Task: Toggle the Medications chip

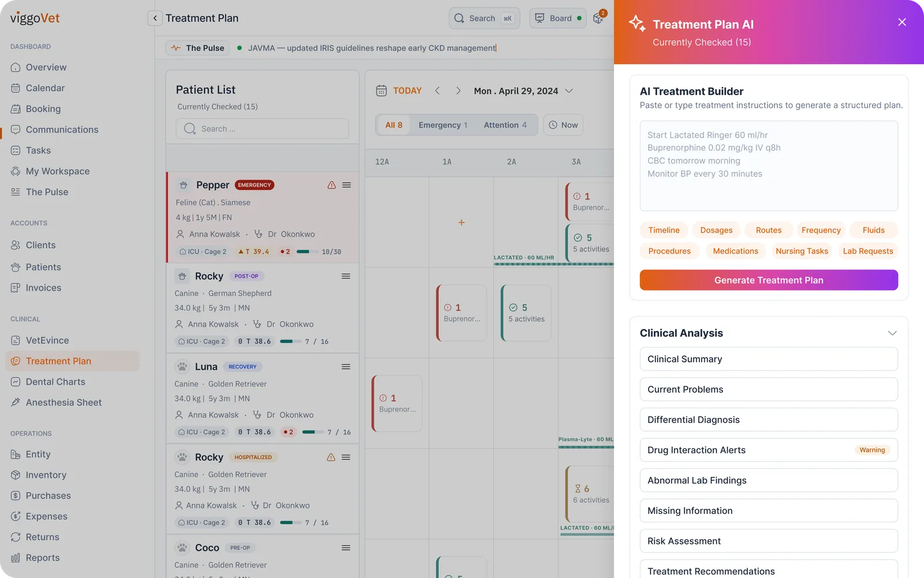Action: pos(735,251)
